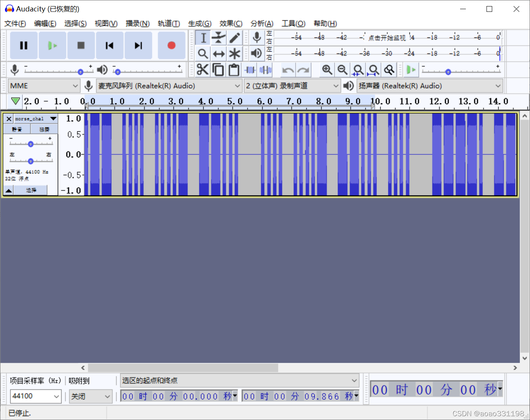Click the track 选择 button
530x420 pixels.
point(31,190)
